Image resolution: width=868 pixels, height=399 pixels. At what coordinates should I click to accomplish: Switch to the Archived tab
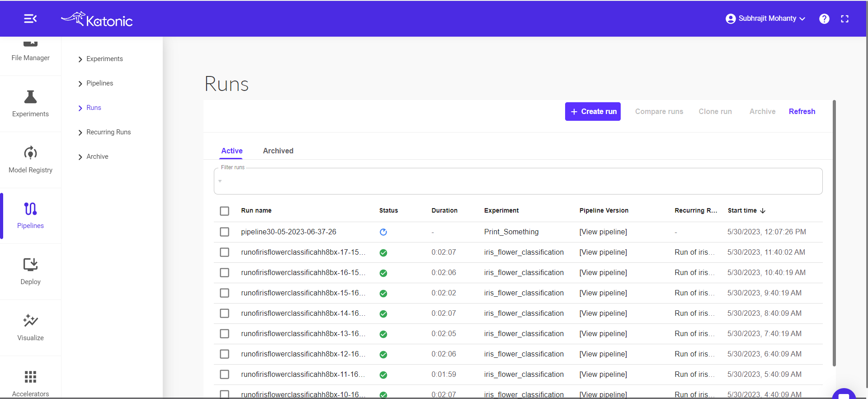click(x=278, y=151)
